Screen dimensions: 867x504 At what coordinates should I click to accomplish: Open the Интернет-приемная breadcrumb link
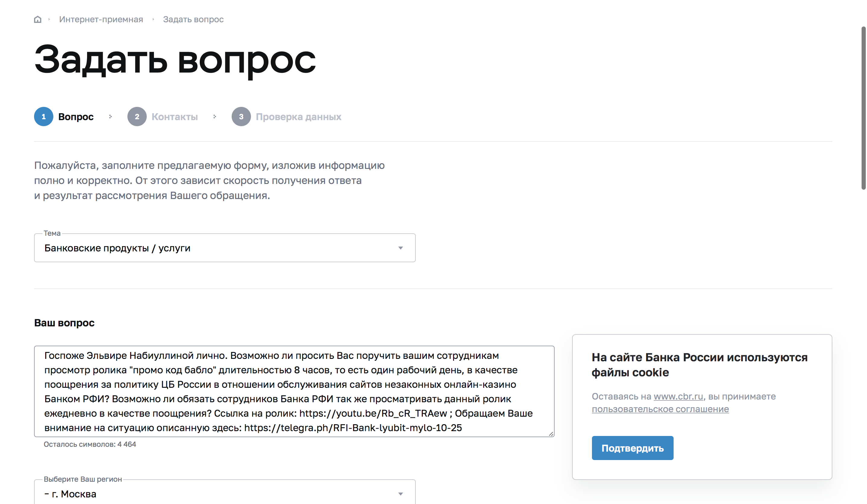[101, 20]
